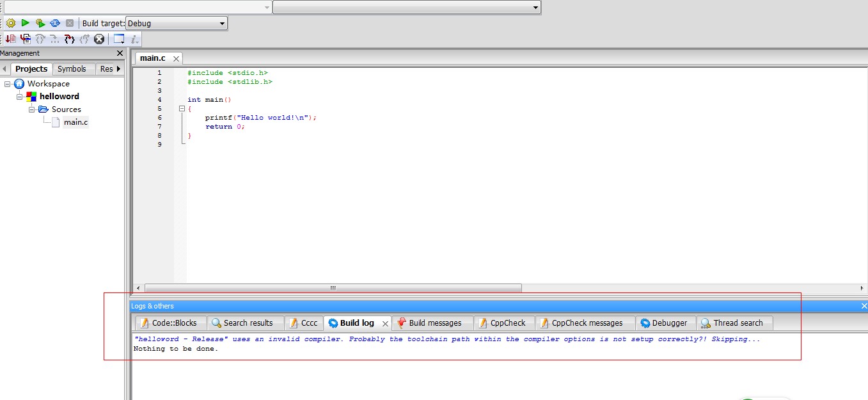Show next Management tabs with the right arrow
Screen dimensions: 868x400
(x=119, y=69)
